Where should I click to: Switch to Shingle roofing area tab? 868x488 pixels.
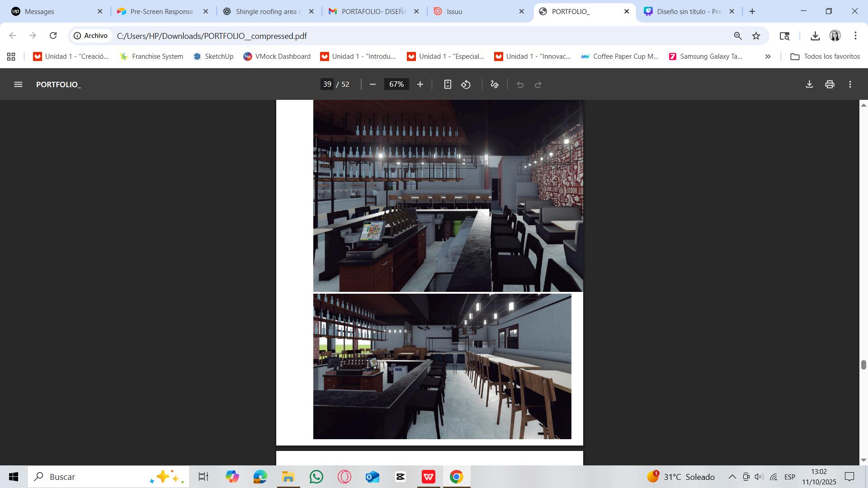pyautogui.click(x=268, y=11)
